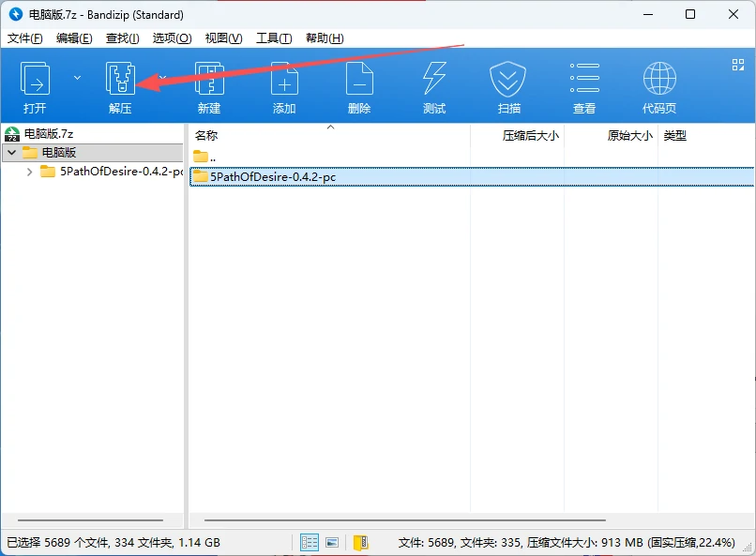Open the dropdown arrow beside 打开

coord(77,78)
